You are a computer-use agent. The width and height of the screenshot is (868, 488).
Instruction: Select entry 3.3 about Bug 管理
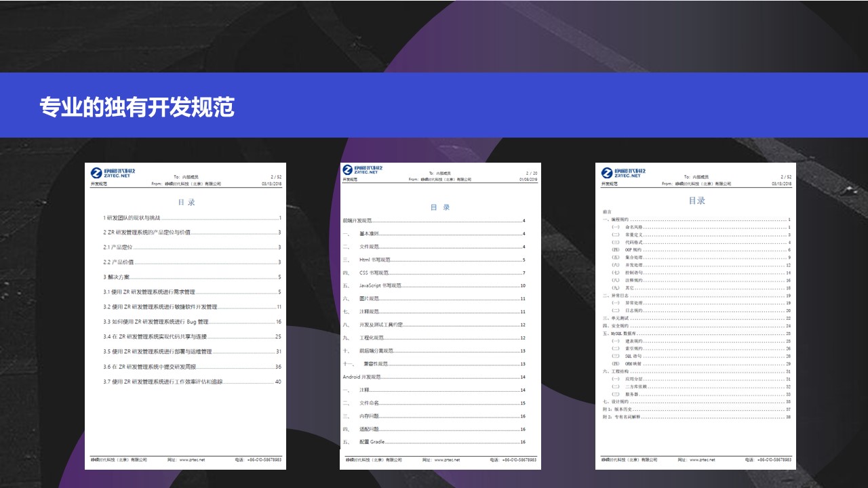(x=192, y=322)
